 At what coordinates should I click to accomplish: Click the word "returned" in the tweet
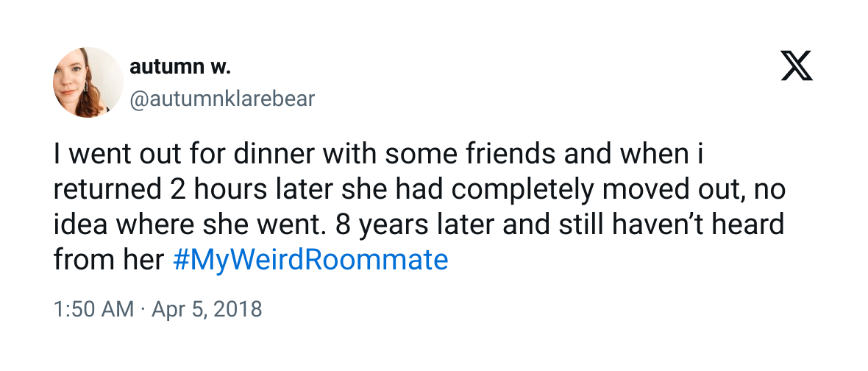pyautogui.click(x=98, y=191)
